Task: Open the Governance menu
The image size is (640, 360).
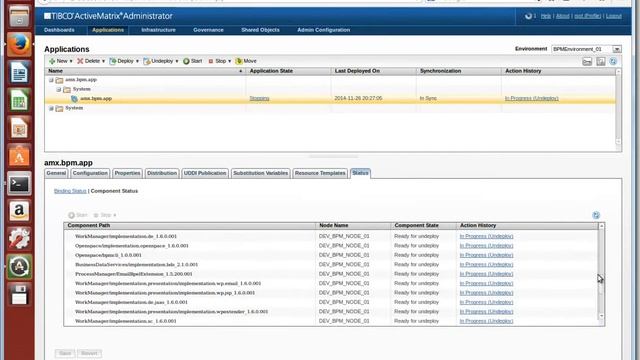Action: pyautogui.click(x=208, y=30)
